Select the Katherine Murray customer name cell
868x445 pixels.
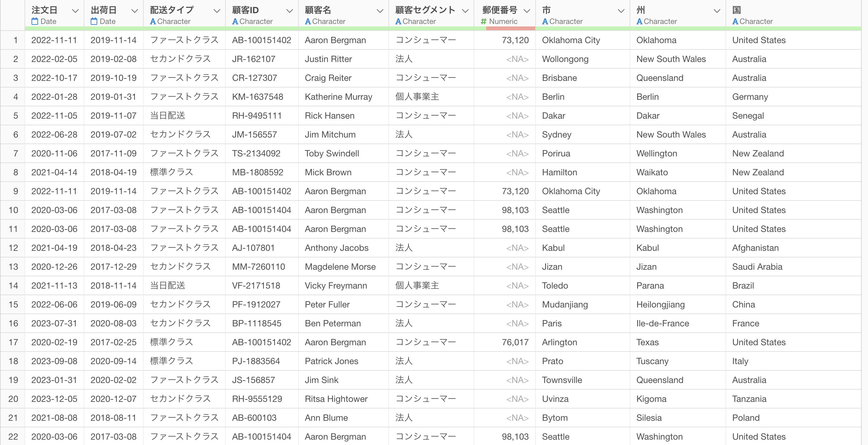338,97
